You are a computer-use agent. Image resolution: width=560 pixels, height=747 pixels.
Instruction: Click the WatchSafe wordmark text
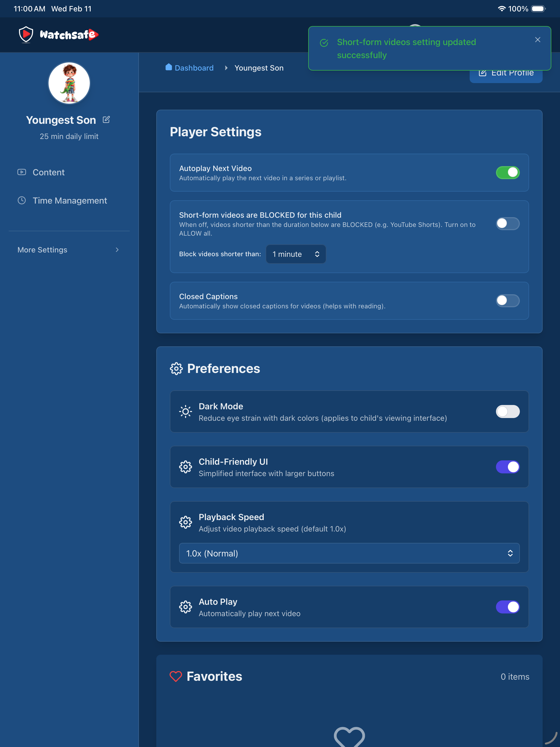(69, 34)
